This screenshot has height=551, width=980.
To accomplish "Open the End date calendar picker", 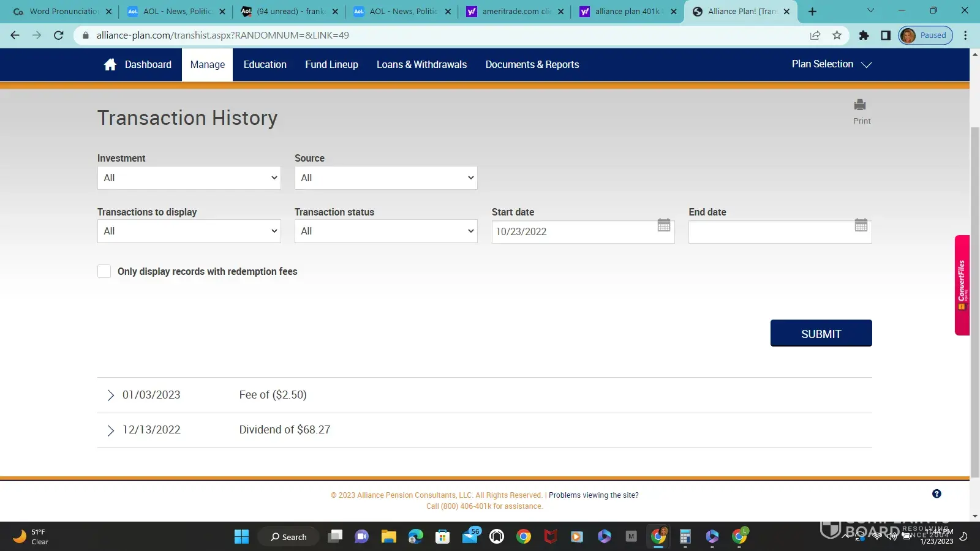I will pos(861,225).
